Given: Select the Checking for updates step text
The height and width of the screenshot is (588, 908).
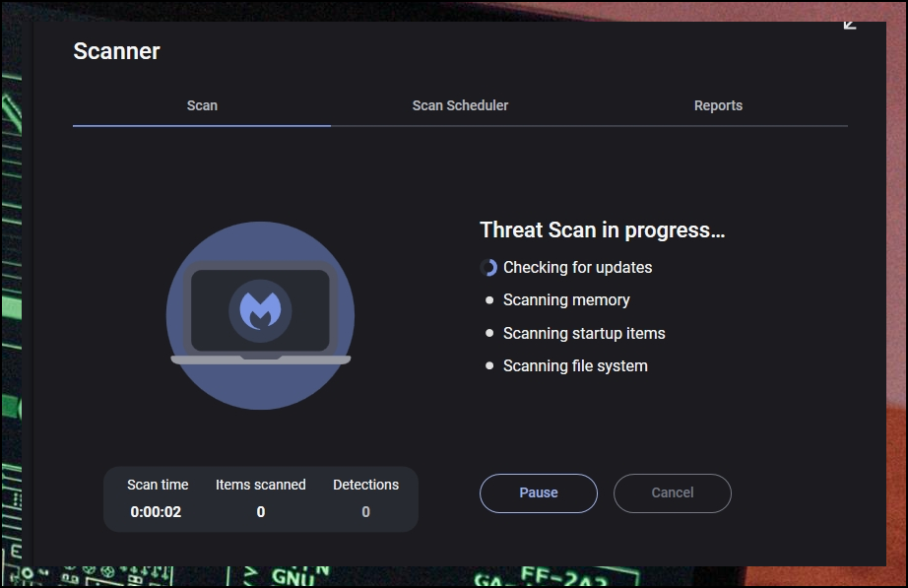Looking at the screenshot, I should pos(577,268).
